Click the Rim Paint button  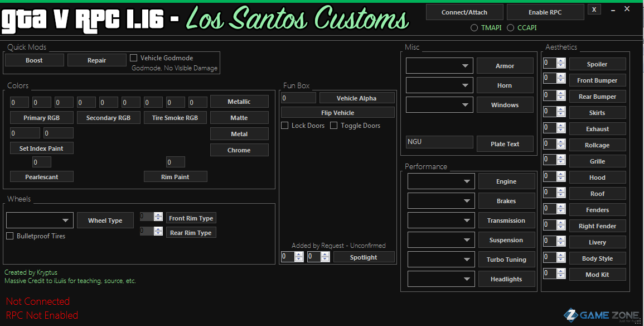pyautogui.click(x=175, y=177)
